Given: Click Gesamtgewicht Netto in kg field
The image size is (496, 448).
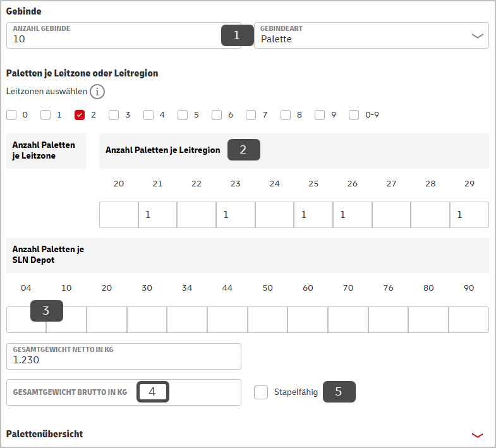Looking at the screenshot, I should click(x=124, y=356).
